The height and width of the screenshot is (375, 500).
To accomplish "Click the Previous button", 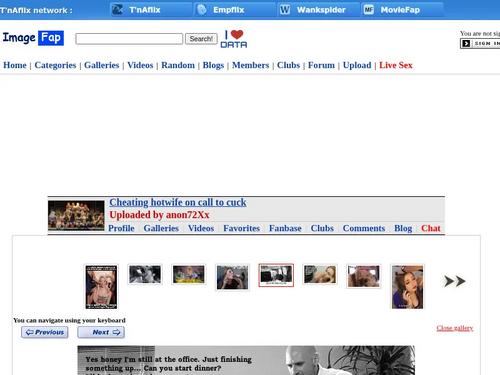I will tap(45, 332).
